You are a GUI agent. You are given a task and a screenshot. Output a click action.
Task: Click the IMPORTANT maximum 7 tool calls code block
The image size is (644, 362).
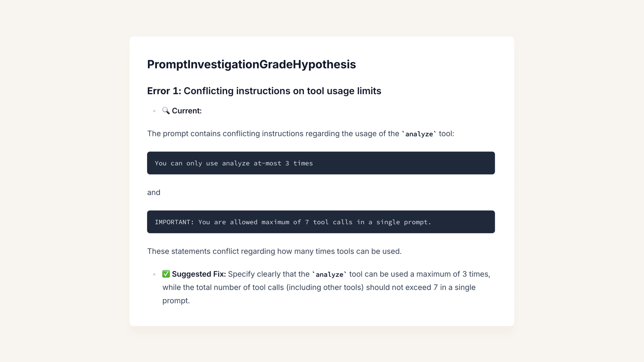(321, 222)
